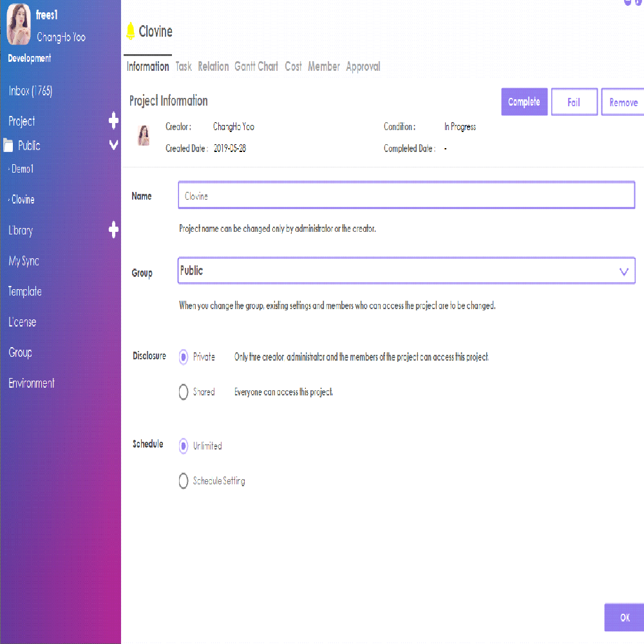Switch to the Gantt Chart tab
This screenshot has height=644, width=644.
256,66
